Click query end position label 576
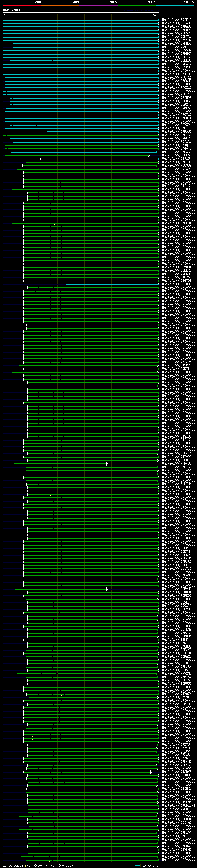The image size is (197, 868). pos(155,15)
